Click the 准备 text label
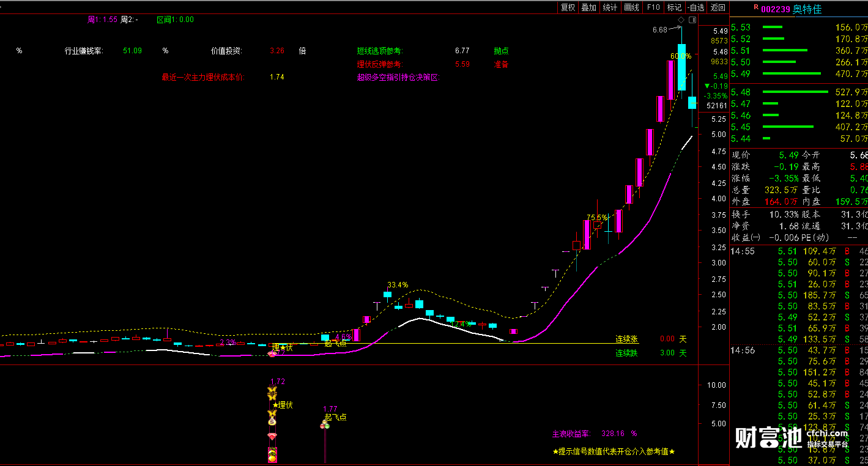This screenshot has height=466, width=868. [502, 64]
